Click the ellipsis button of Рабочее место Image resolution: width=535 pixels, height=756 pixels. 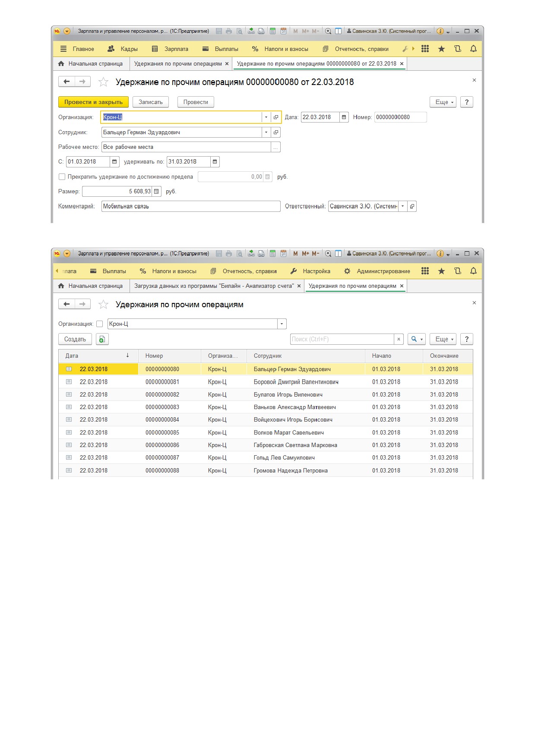tap(275, 147)
